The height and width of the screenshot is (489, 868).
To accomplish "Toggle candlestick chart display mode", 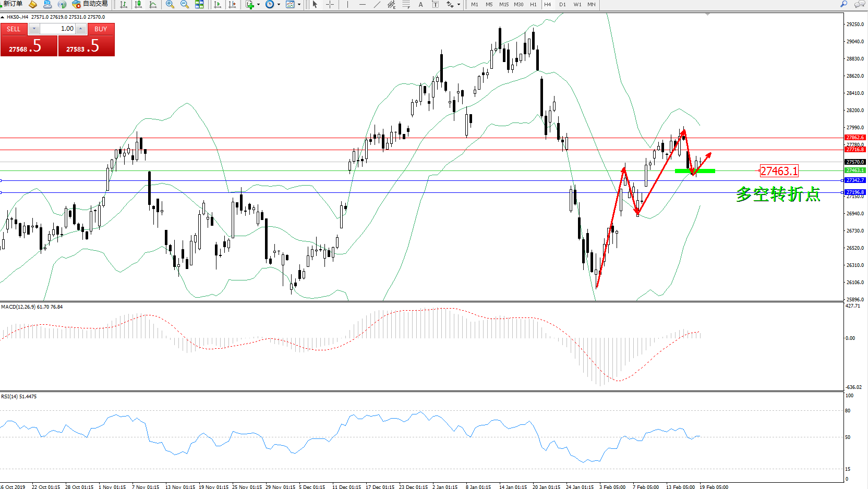I will [138, 4].
